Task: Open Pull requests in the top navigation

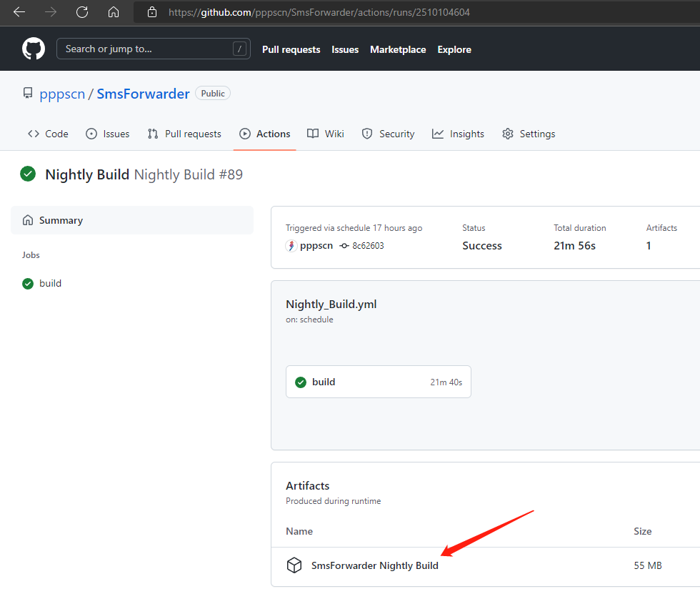Action: (x=291, y=49)
